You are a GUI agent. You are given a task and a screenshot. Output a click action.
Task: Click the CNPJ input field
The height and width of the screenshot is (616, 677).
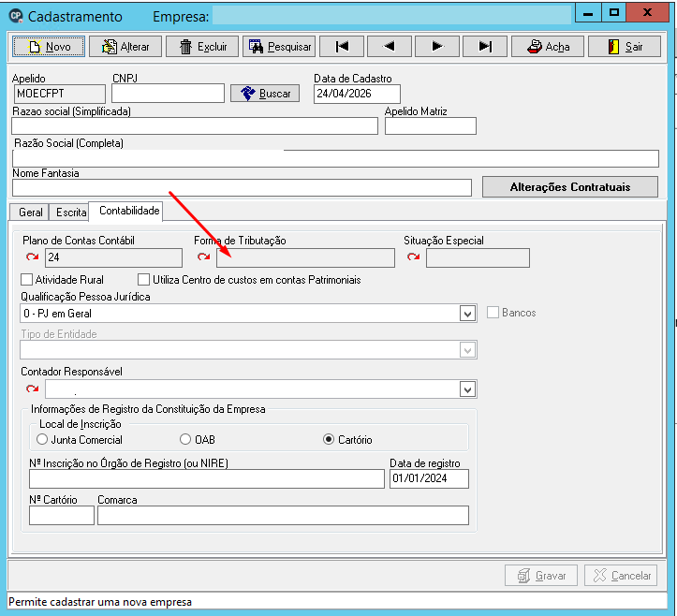click(168, 94)
